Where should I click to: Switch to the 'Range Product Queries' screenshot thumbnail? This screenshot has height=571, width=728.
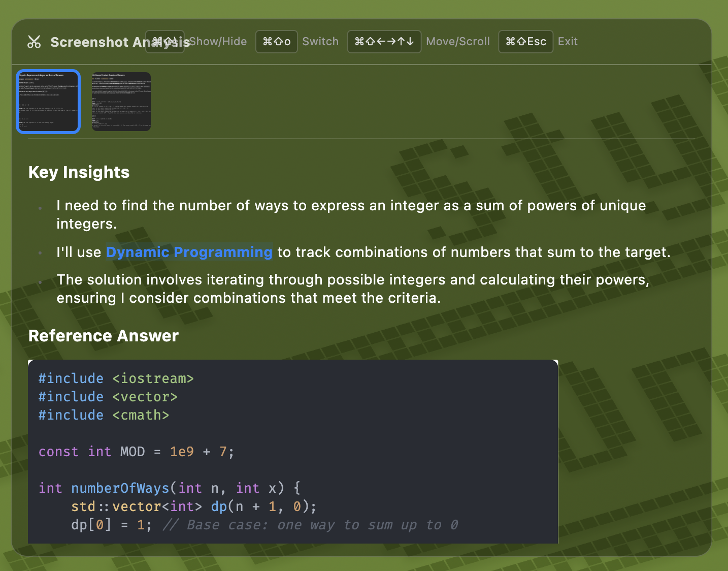point(121,101)
